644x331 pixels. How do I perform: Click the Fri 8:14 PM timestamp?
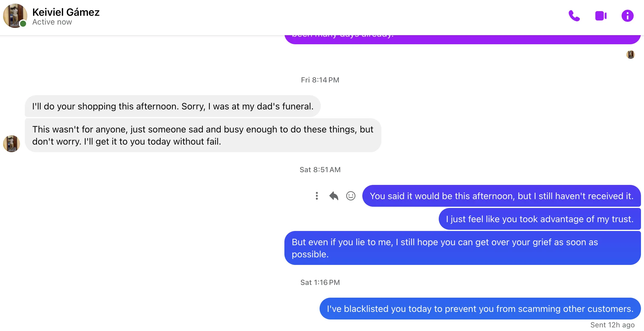(320, 80)
